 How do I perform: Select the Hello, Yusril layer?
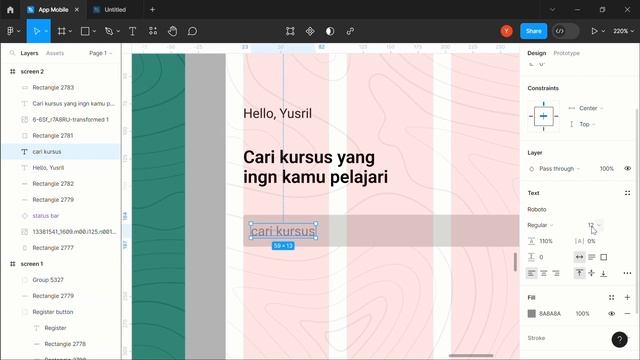click(x=48, y=168)
